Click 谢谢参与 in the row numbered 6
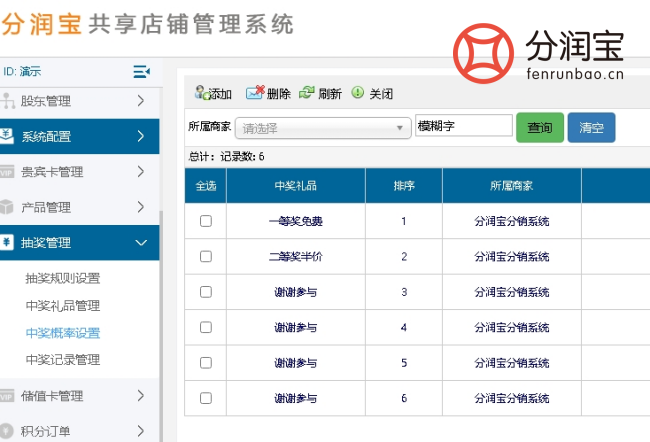 [296, 398]
